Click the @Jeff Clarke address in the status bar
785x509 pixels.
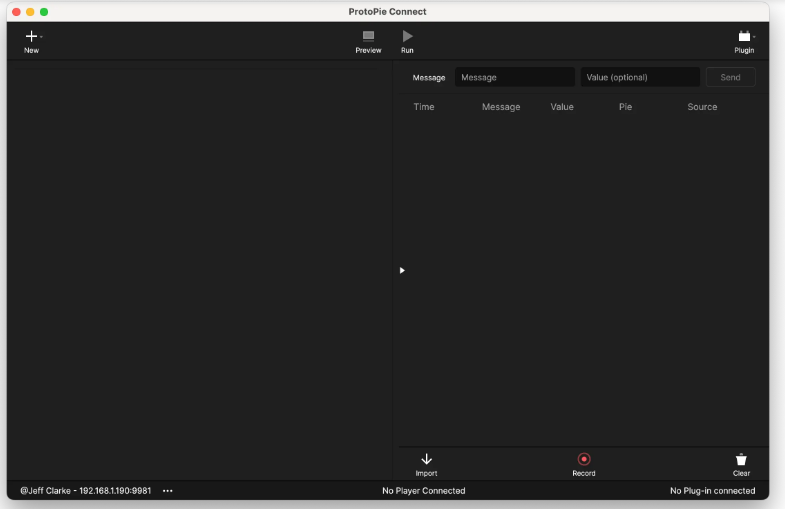86,491
